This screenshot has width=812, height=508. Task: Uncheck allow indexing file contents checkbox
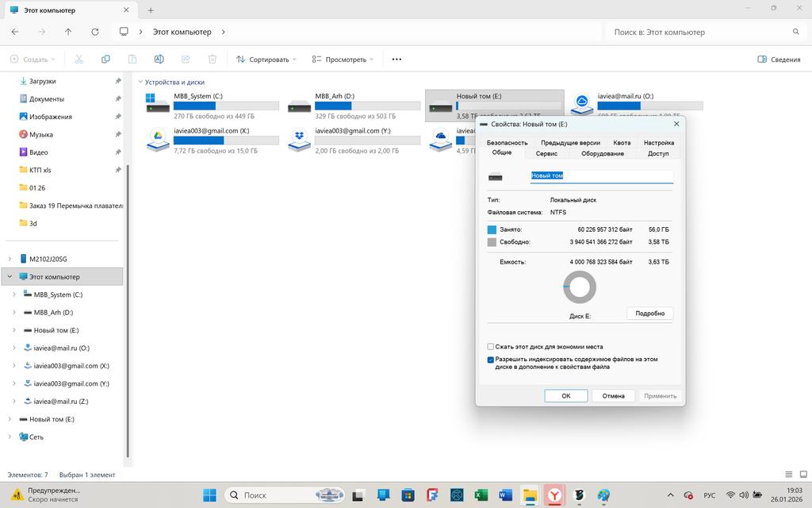pos(491,360)
